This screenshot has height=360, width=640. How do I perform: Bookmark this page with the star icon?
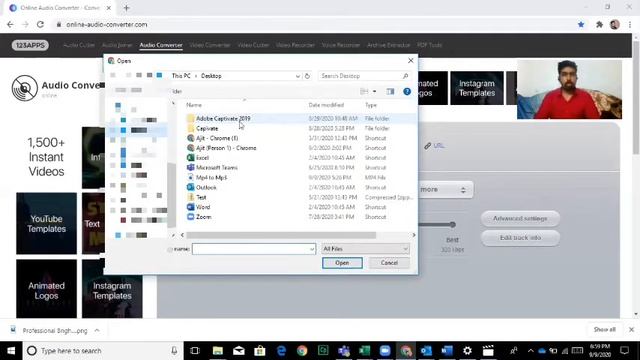[581, 24]
